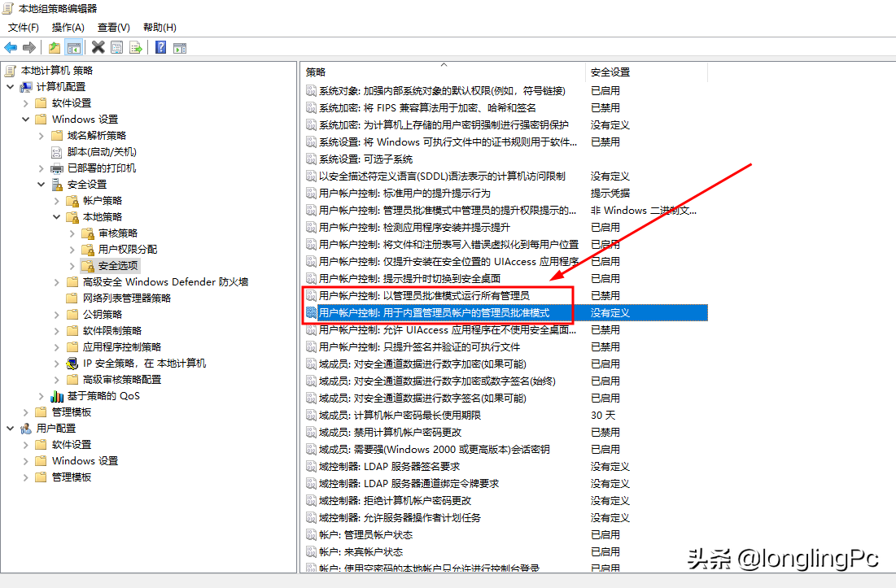This screenshot has height=588, width=896.
Task: Toggle the Show/Hide console tree icon
Action: (x=74, y=47)
